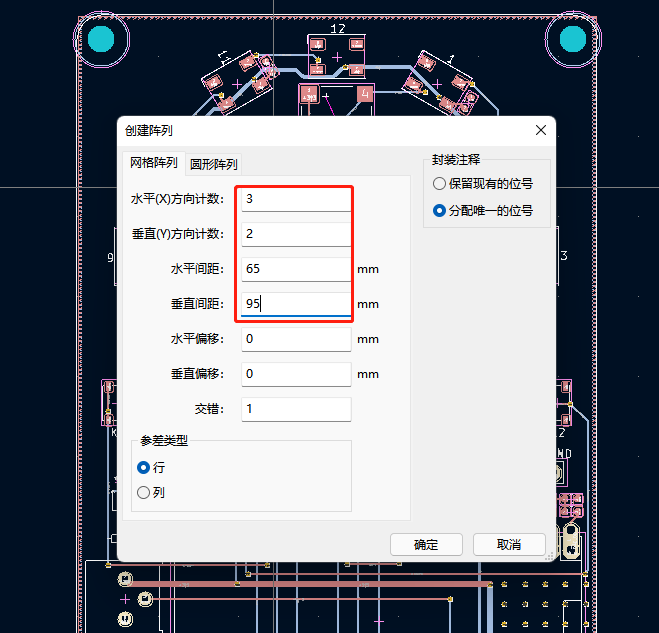Click the 垂直偏移 input field
This screenshot has height=633, width=659.
click(x=296, y=374)
